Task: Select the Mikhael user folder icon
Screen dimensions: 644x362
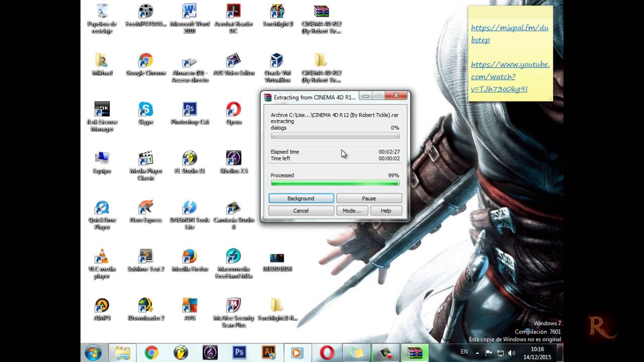Action: click(x=102, y=64)
